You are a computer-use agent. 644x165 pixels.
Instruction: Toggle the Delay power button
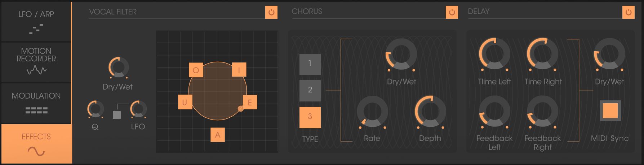point(628,12)
